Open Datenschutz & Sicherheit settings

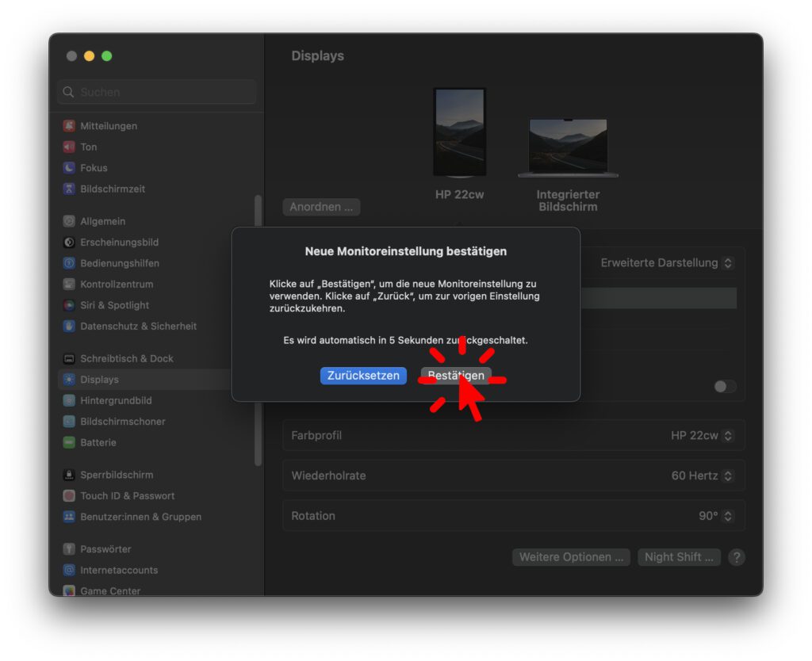(x=138, y=326)
